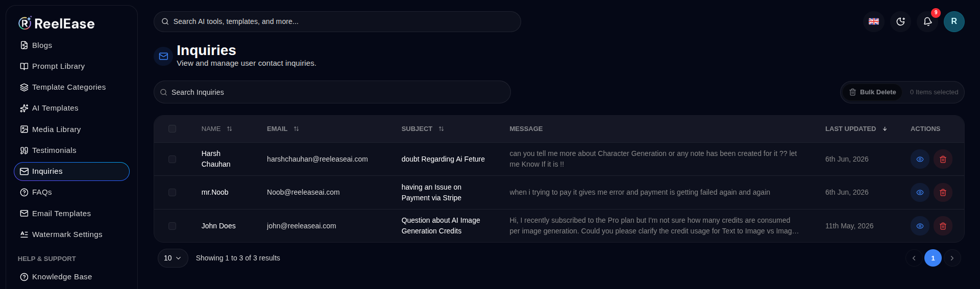Open the user avatar R menu

tap(954, 21)
